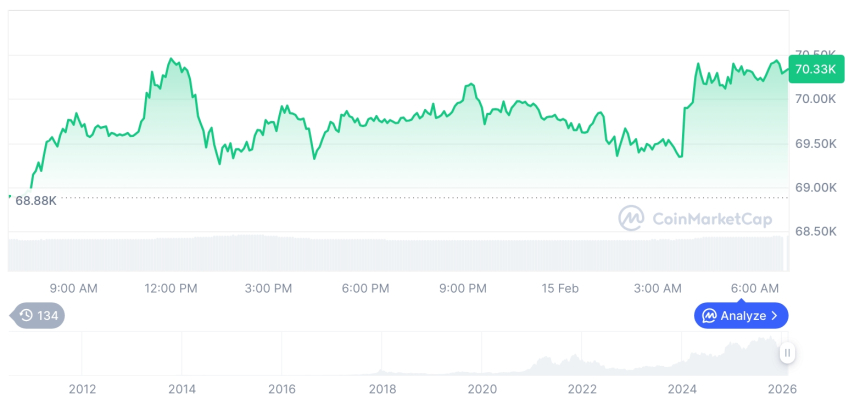Click the 9:00 PM time axis label
This screenshot has width=860, height=401.
(x=463, y=288)
